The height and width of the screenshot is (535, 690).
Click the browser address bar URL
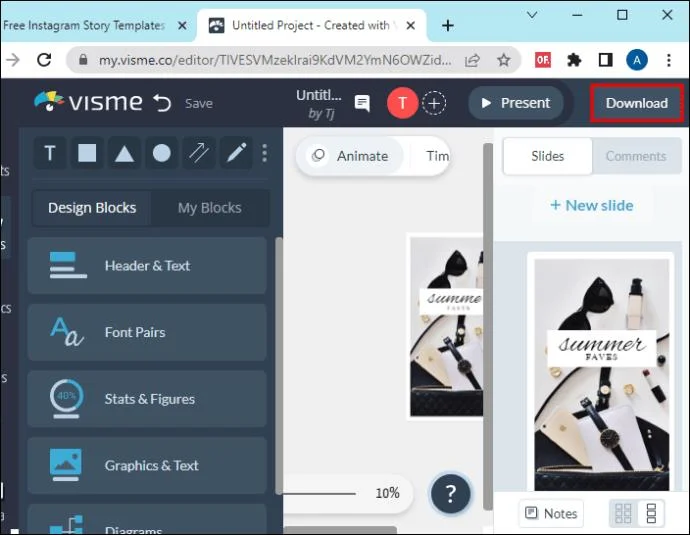coord(275,60)
